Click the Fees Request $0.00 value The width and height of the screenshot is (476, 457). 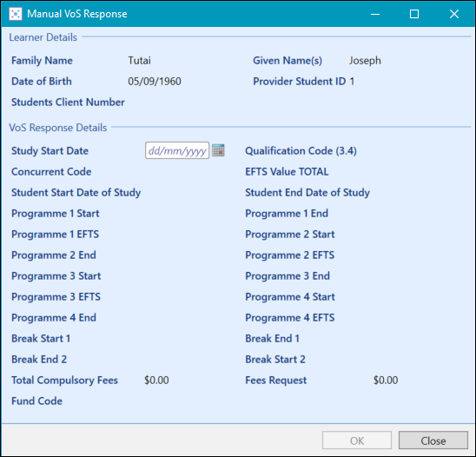(x=386, y=381)
